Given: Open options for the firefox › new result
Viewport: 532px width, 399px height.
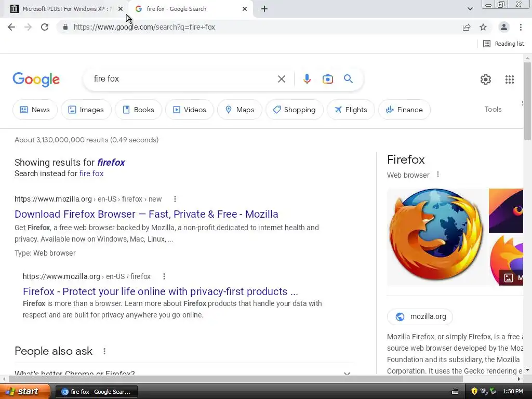Looking at the screenshot, I should pyautogui.click(x=175, y=199).
